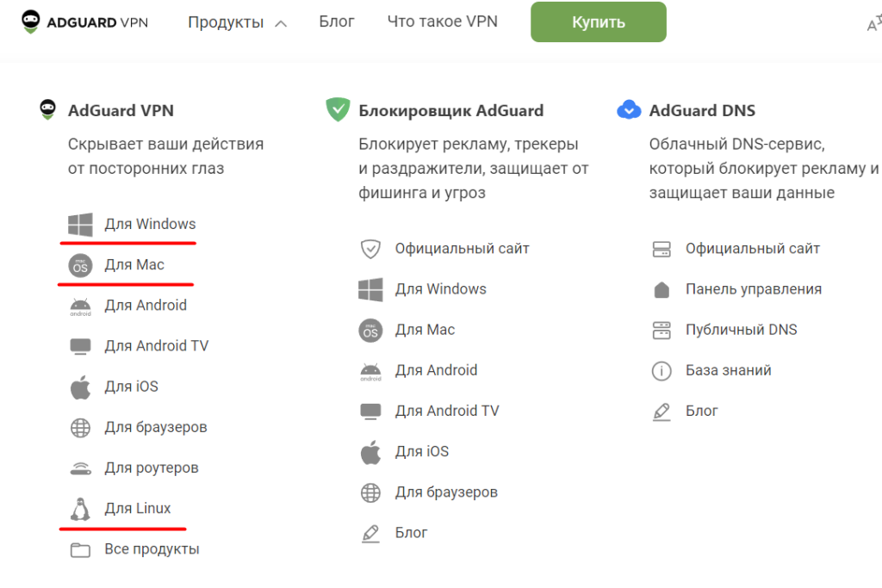The height and width of the screenshot is (588, 882).
Task: Click the Apple icon in the ad blocker column
Action: click(x=370, y=452)
